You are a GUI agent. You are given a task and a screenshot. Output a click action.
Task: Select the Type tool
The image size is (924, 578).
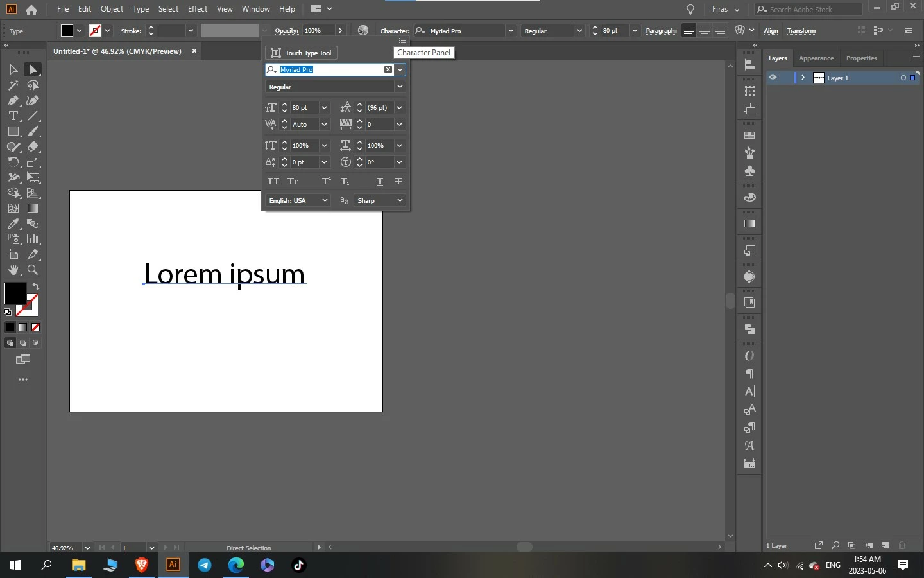(x=13, y=116)
